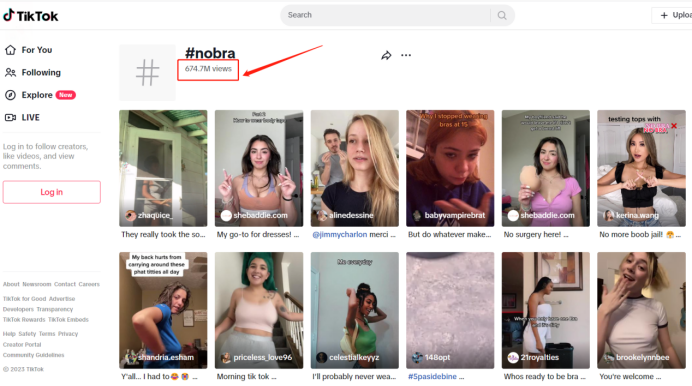Click the 'They really took the so...' caption

pos(163,234)
